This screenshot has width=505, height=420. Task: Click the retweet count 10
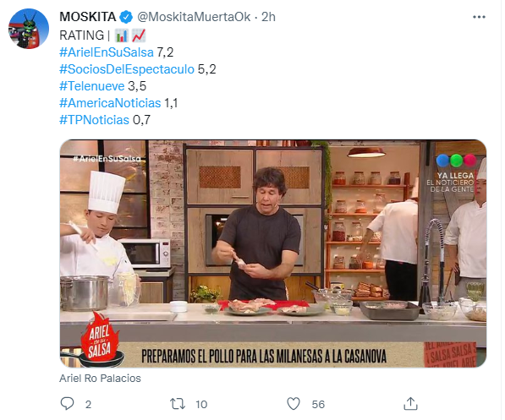tap(201, 404)
